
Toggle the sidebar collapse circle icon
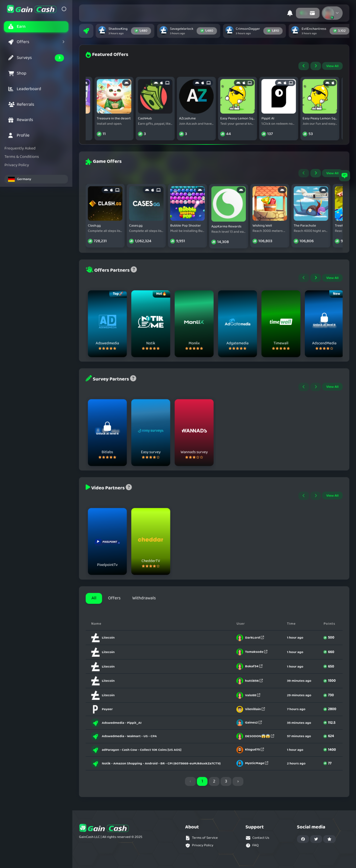click(64, 9)
